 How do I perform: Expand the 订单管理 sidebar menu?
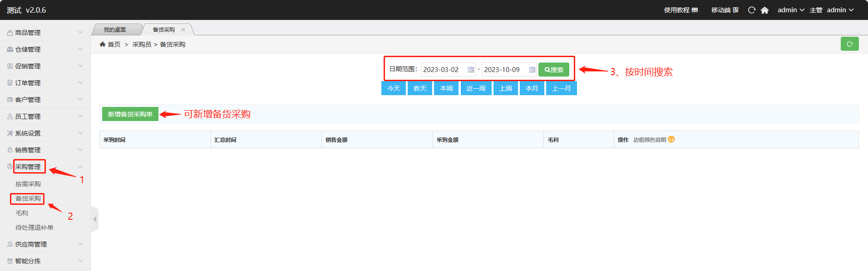44,83
